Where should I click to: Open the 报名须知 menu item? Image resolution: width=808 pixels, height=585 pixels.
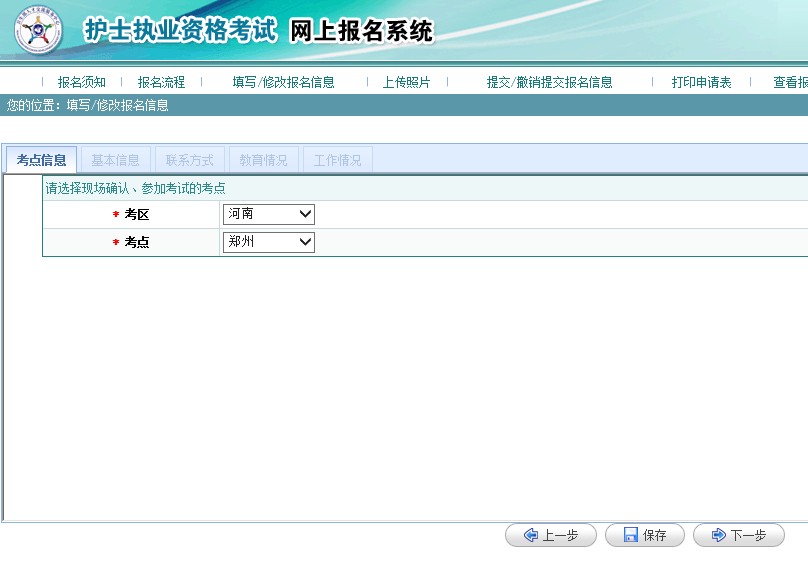pyautogui.click(x=81, y=82)
